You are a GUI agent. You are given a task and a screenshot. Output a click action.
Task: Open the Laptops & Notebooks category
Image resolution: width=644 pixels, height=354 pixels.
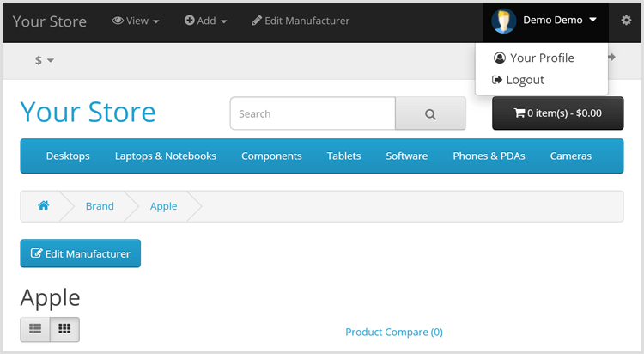166,156
